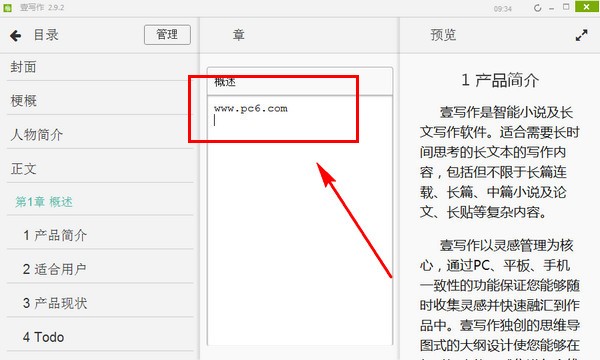600x360 pixels.
Task: Open section 2 适合用户
Action: pos(100,269)
